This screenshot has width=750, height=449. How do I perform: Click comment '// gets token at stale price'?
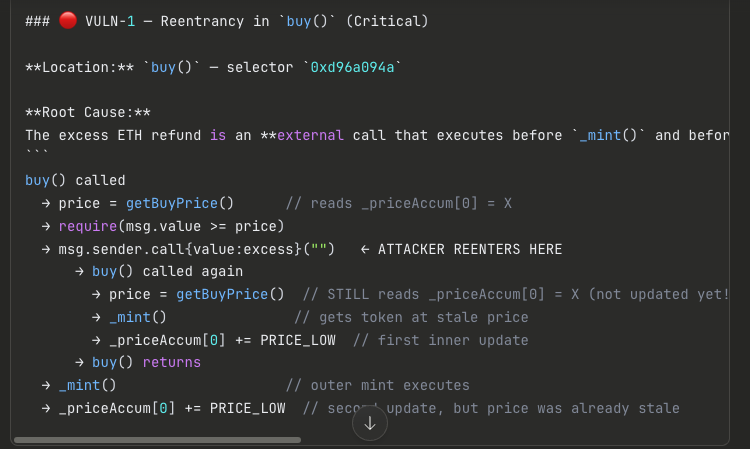[x=411, y=317]
